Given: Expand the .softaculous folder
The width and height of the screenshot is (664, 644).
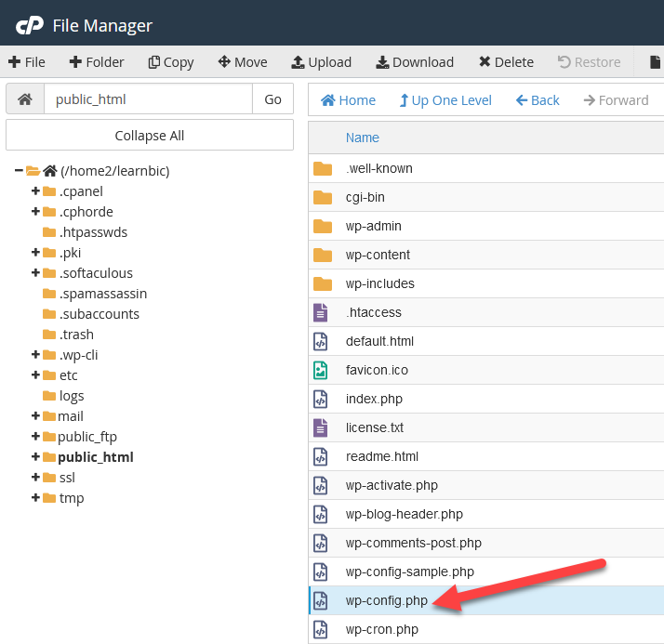Looking at the screenshot, I should tap(35, 273).
